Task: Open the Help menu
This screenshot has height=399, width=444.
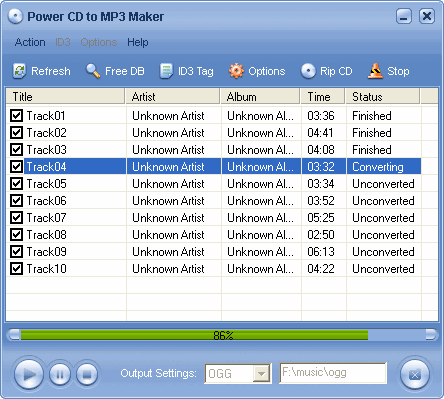Action: (138, 42)
